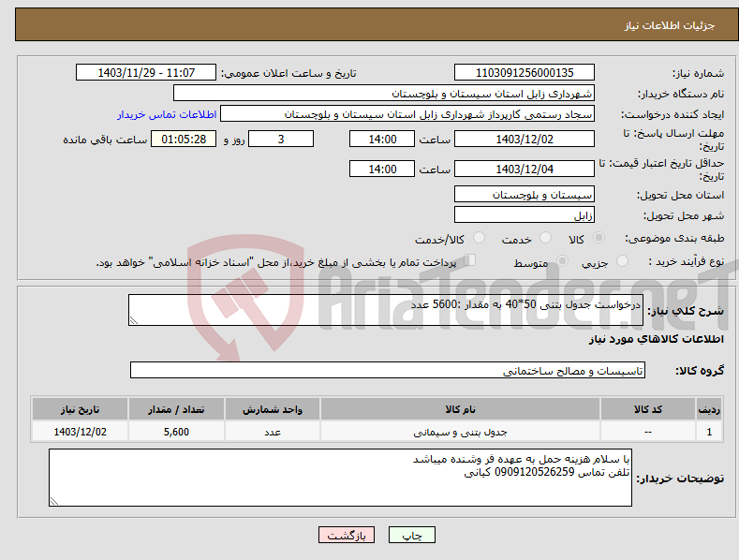
Task: Toggle the Islamic treasury bonds payment checkbox
Action: coord(469,259)
